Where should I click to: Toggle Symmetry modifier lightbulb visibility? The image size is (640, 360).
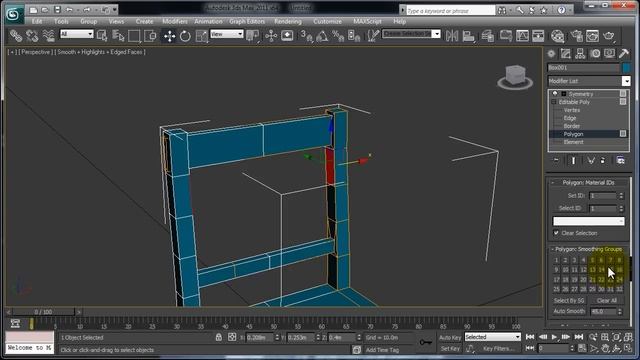tap(555, 94)
